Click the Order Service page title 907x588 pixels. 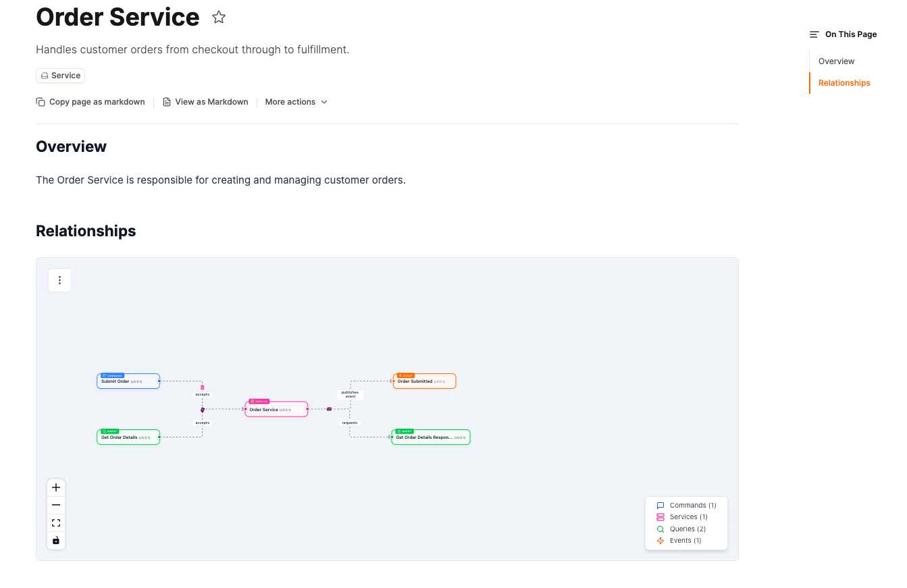coord(118,18)
